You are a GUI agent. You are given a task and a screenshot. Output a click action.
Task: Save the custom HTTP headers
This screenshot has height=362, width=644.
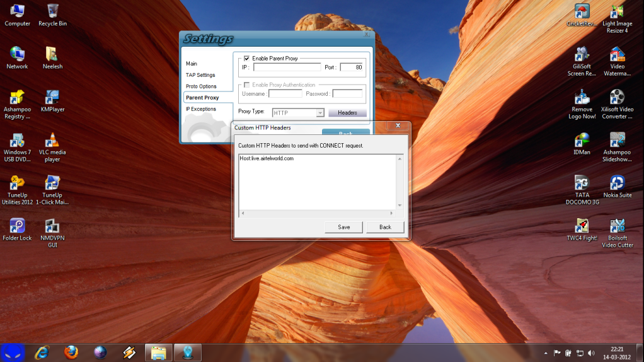tap(344, 227)
